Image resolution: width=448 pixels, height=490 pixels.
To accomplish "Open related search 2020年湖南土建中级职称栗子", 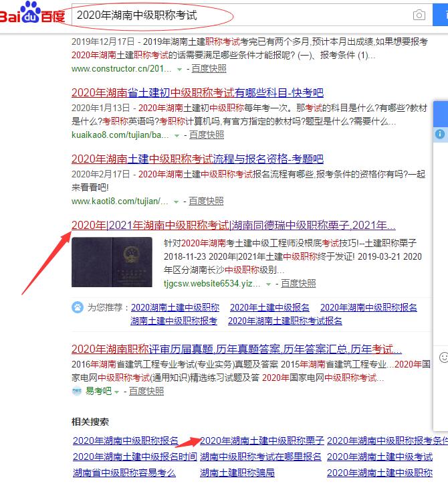I will tap(262, 440).
